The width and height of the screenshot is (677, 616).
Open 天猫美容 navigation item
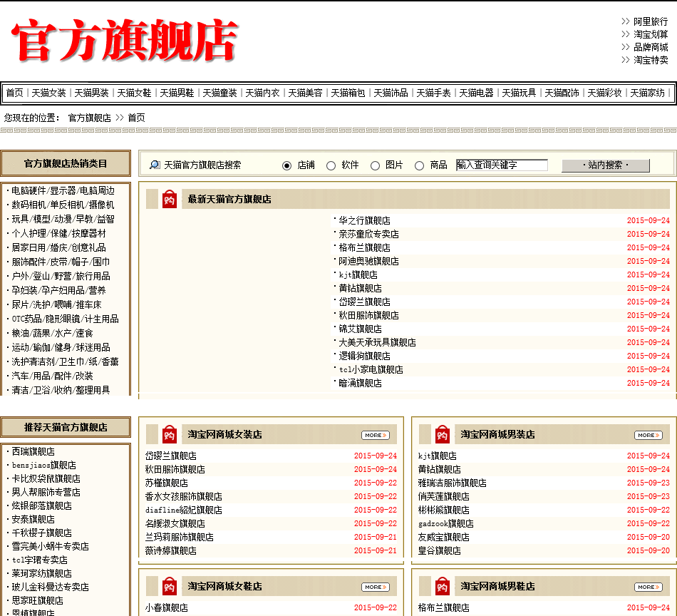click(305, 93)
